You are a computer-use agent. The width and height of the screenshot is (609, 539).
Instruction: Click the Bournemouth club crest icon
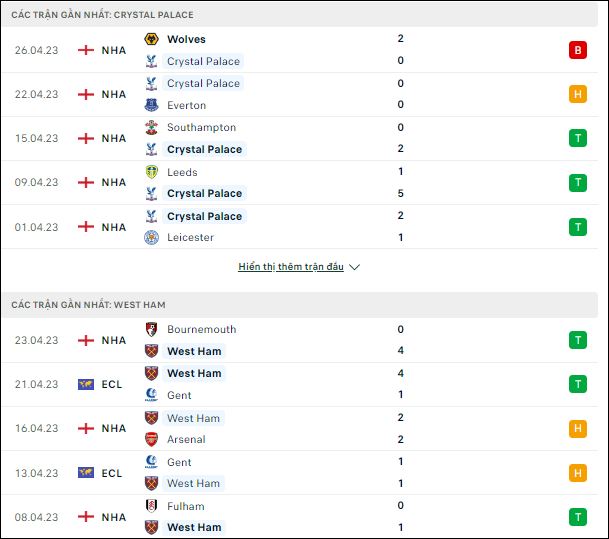(x=151, y=329)
